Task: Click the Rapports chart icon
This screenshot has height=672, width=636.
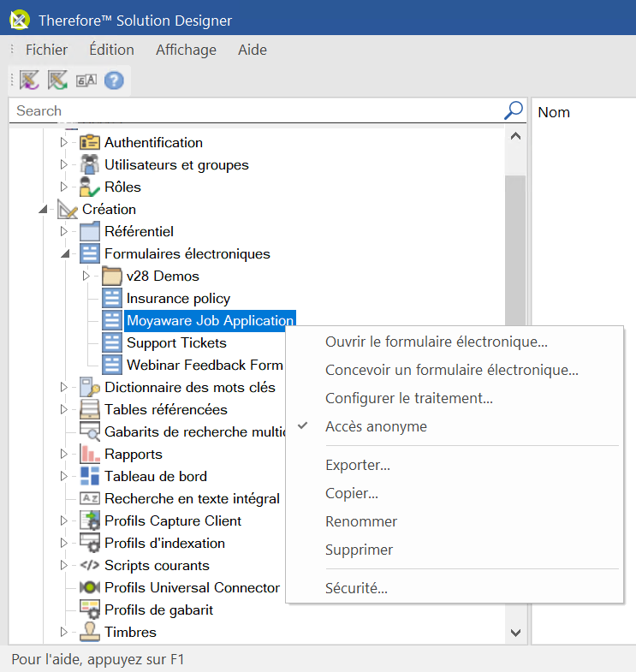Action: pyautogui.click(x=90, y=454)
